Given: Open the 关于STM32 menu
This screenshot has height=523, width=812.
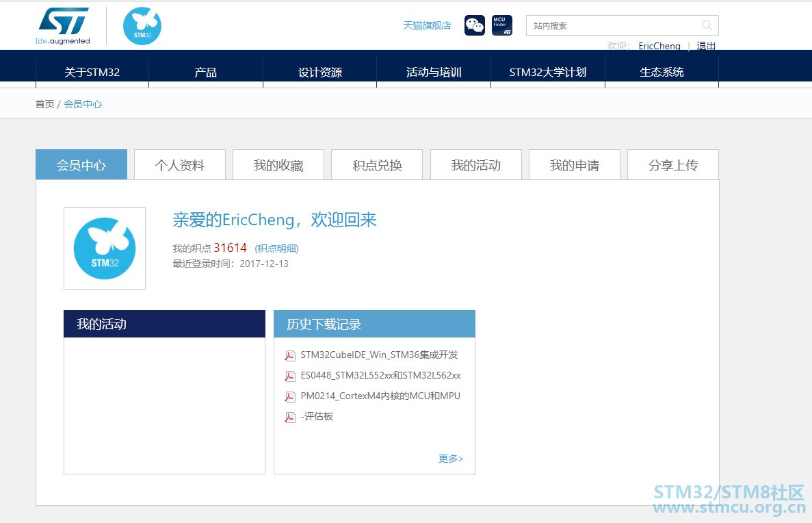Looking at the screenshot, I should [x=92, y=72].
